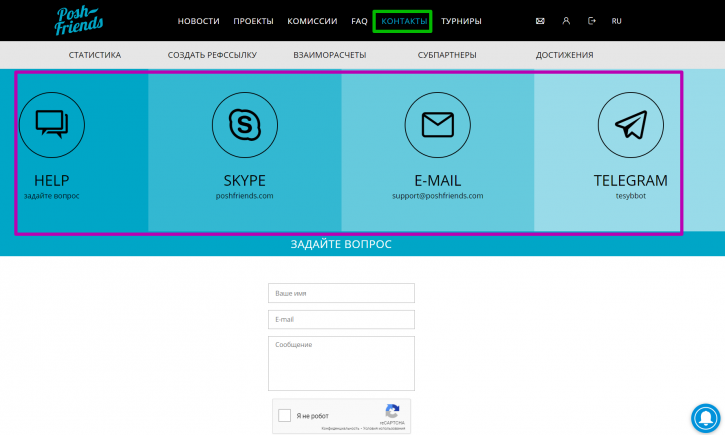Click the Skype circle icon
The width and height of the screenshot is (725, 435).
click(245, 125)
